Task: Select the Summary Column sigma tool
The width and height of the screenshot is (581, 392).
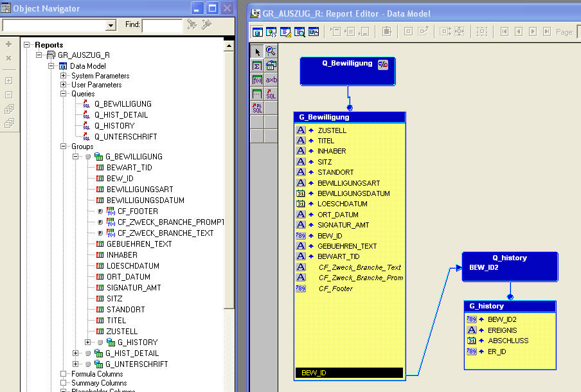Action: (257, 66)
